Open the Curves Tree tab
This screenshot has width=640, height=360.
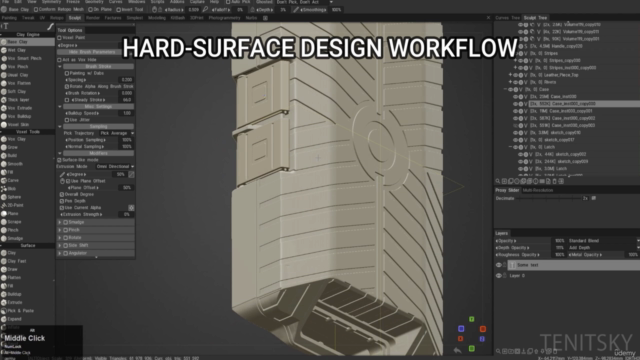[507, 18]
